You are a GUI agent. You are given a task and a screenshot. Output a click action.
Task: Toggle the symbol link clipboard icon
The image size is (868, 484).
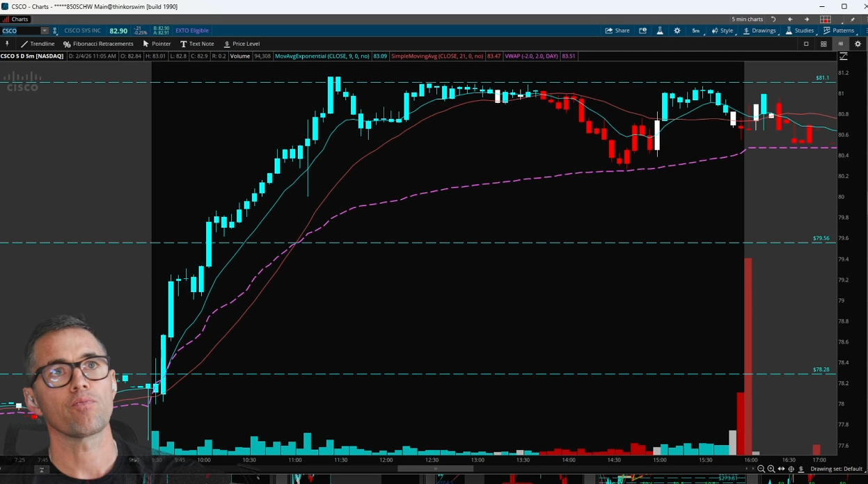click(55, 31)
